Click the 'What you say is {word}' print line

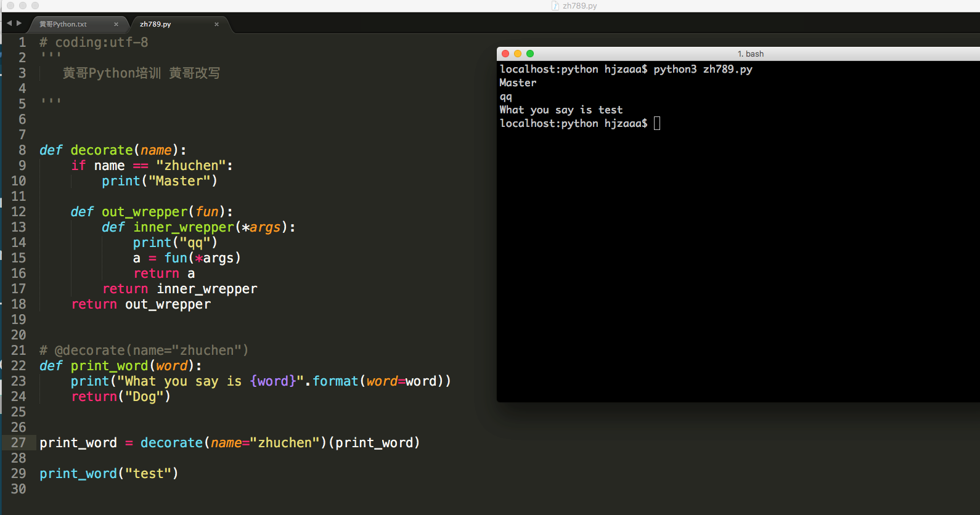click(x=261, y=381)
